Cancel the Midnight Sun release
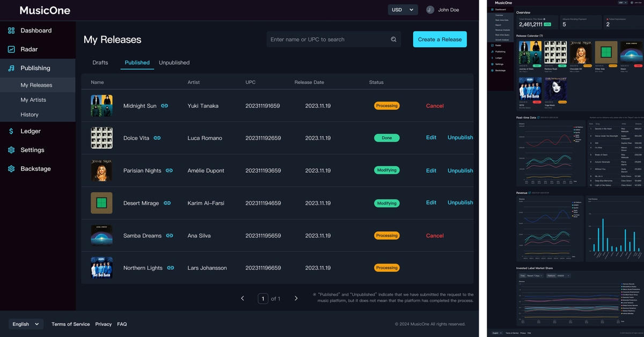Image resolution: width=644 pixels, height=337 pixels. pyautogui.click(x=435, y=106)
